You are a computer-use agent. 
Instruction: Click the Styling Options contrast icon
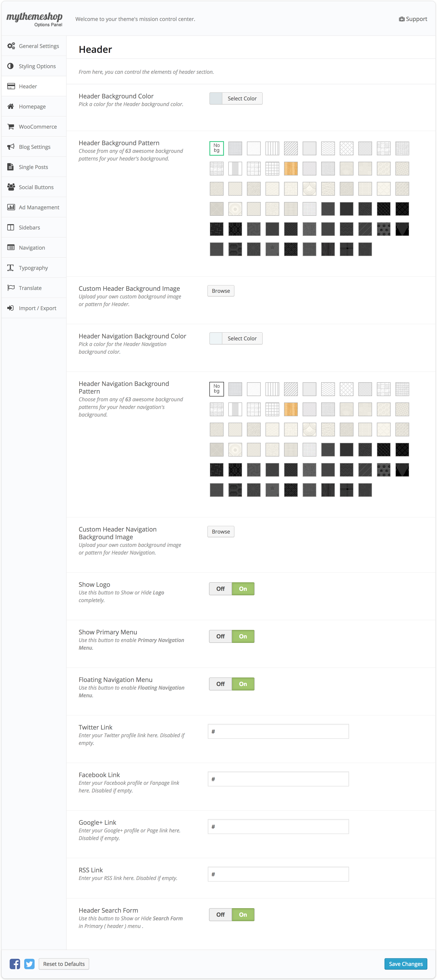tap(11, 66)
